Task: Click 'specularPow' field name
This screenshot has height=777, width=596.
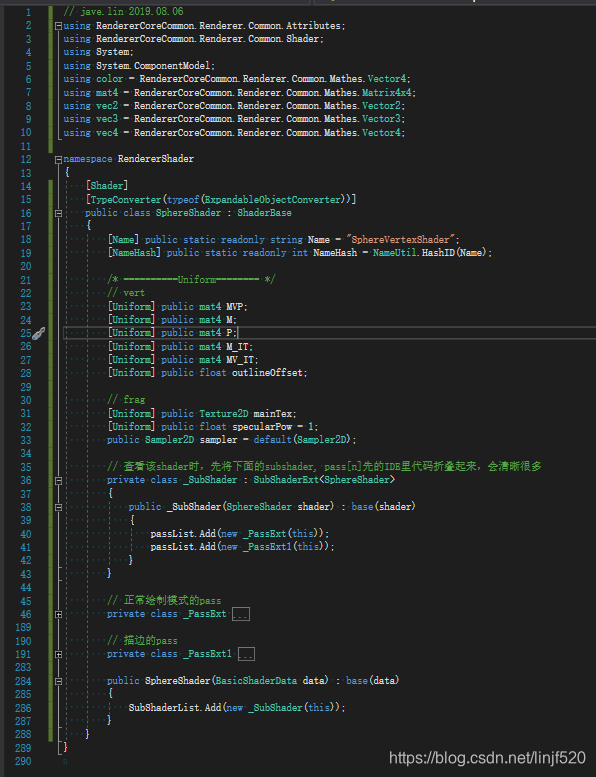Action: pyautogui.click(x=262, y=427)
